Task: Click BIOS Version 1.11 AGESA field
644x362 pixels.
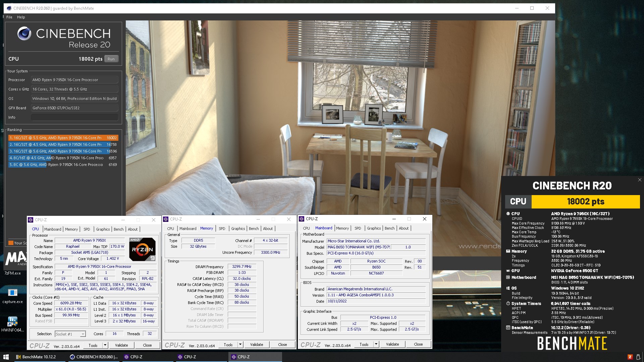Action: click(376, 295)
